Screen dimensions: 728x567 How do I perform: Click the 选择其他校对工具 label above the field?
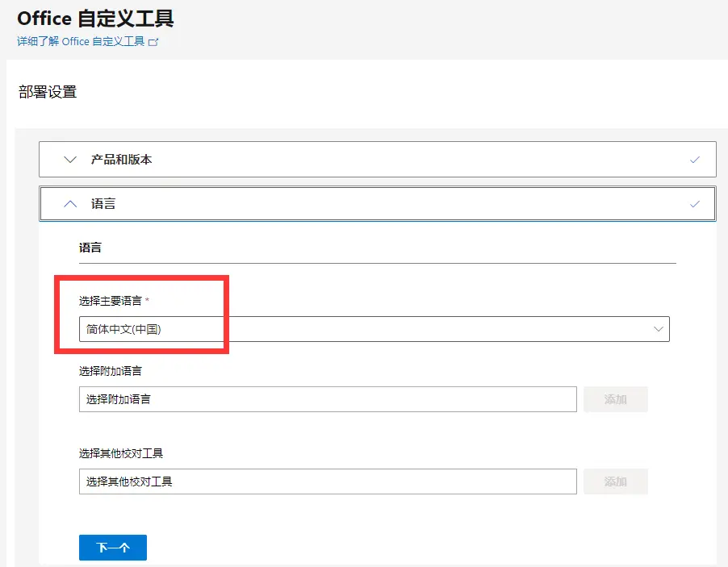(121, 453)
